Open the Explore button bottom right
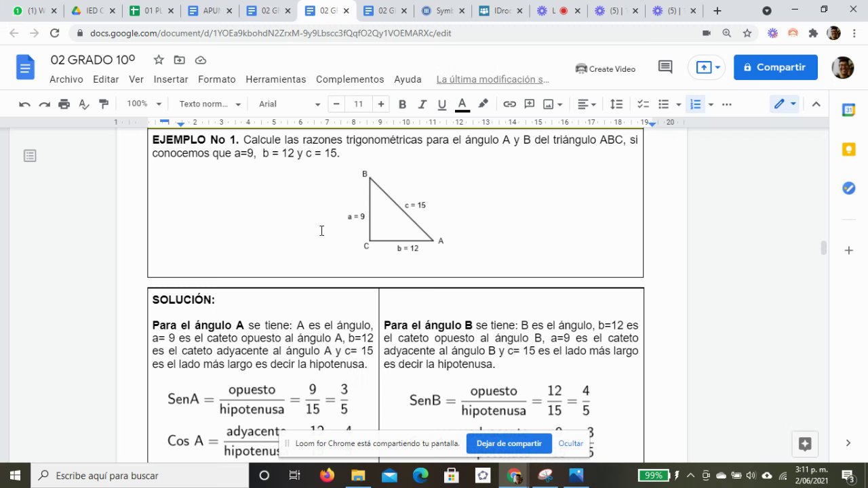The height and width of the screenshot is (488, 868). [x=805, y=444]
